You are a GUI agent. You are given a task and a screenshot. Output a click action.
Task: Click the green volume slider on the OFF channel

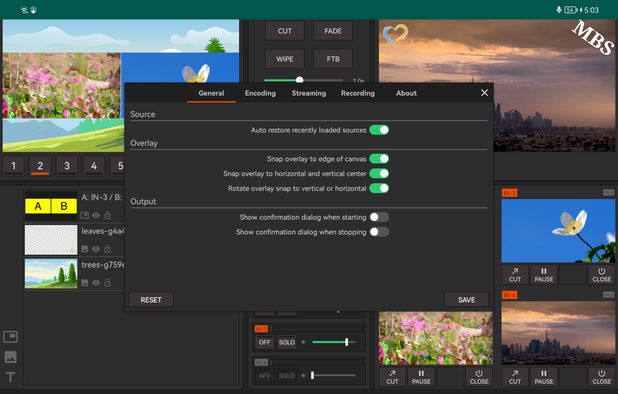334,342
